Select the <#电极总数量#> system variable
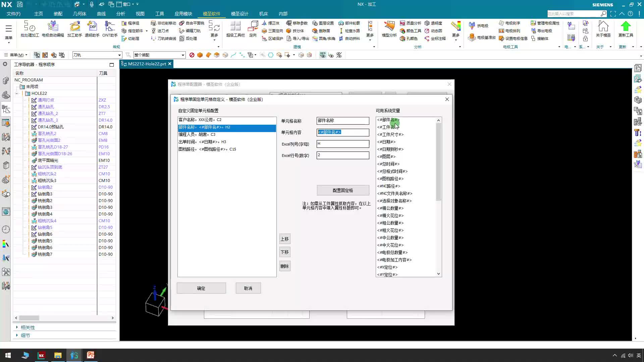The height and width of the screenshot is (362, 644). [x=392, y=252]
